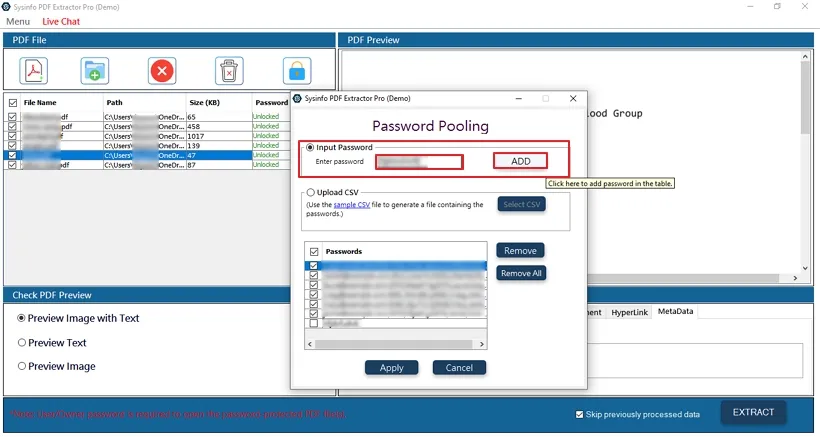
Task: Open Live Chat from the menu bar
Action: (61, 21)
